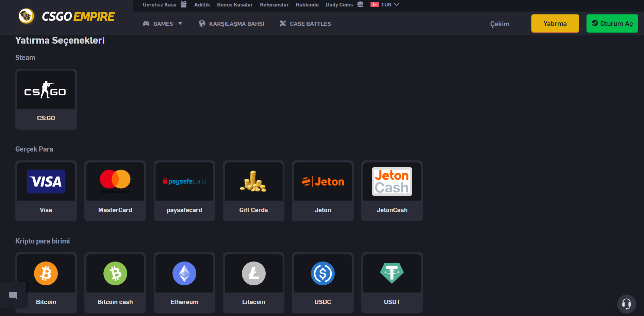Pick the USDT Tether icon
The width and height of the screenshot is (644, 316).
coord(392,274)
